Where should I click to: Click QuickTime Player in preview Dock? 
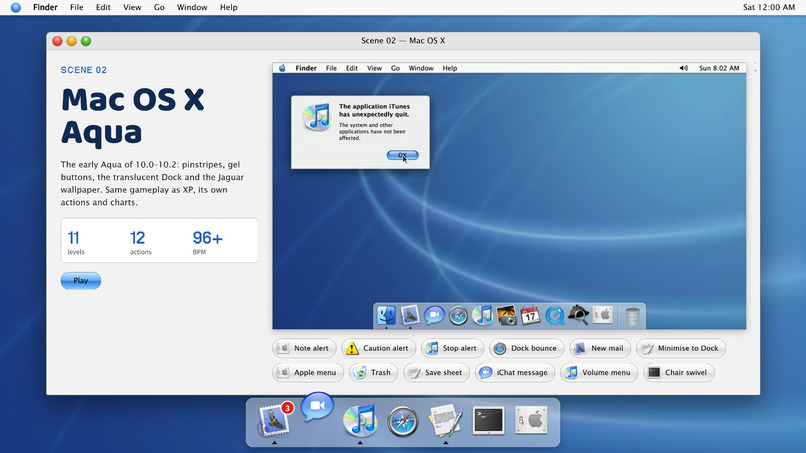[555, 316]
